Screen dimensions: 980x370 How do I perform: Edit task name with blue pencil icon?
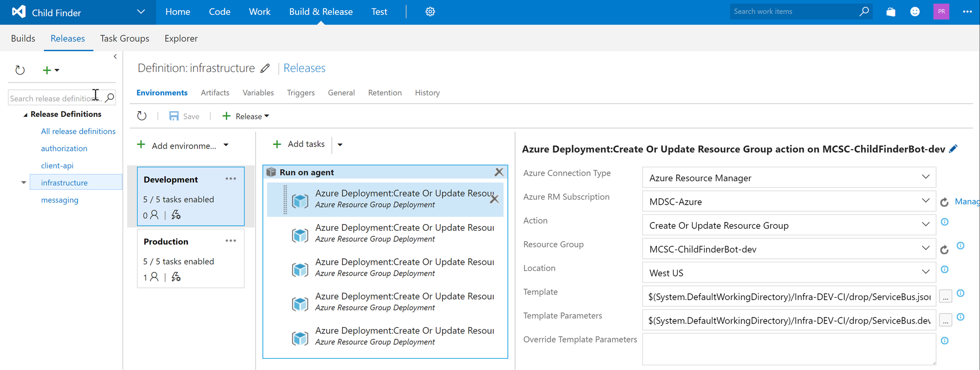click(x=953, y=149)
